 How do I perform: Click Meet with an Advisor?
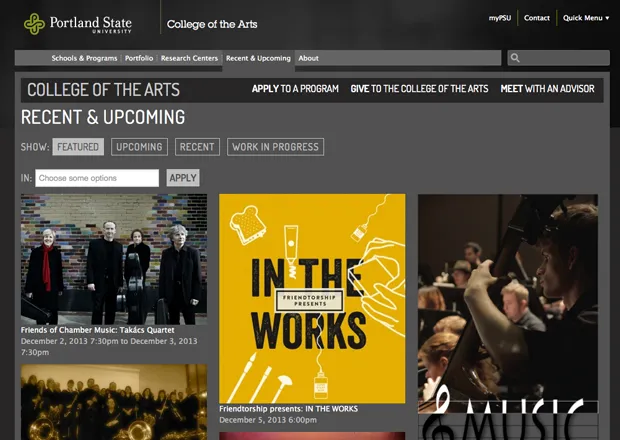547,89
